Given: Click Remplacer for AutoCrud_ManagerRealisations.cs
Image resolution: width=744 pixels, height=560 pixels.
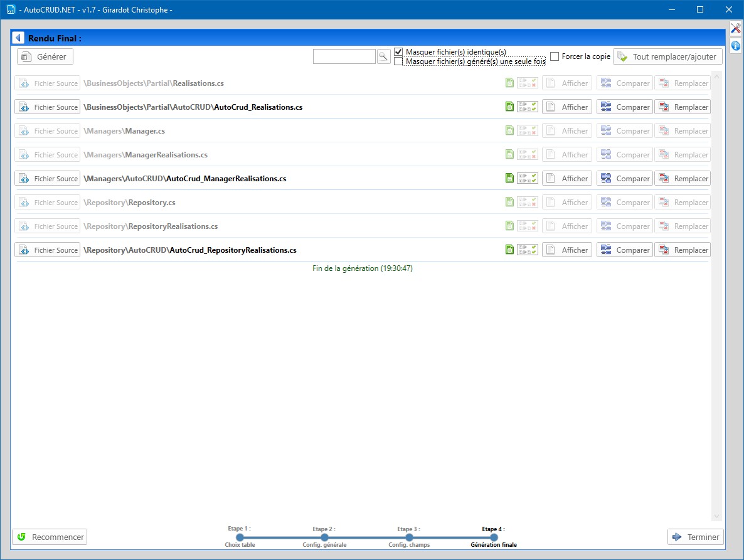Looking at the screenshot, I should (x=683, y=178).
